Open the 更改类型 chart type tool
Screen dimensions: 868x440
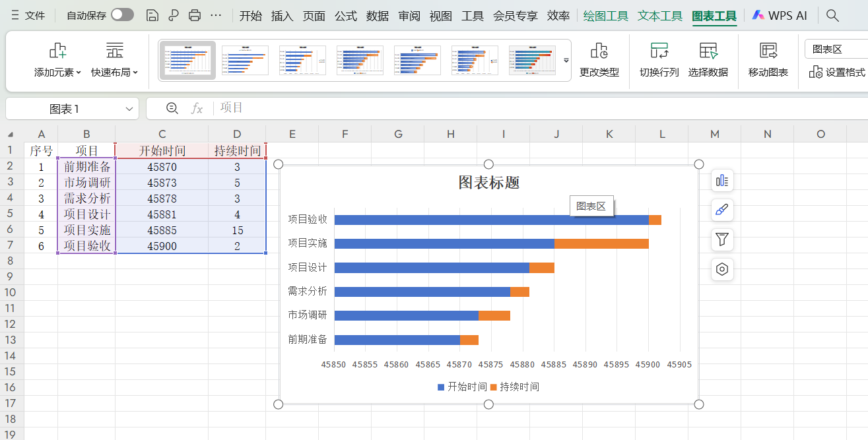599,61
